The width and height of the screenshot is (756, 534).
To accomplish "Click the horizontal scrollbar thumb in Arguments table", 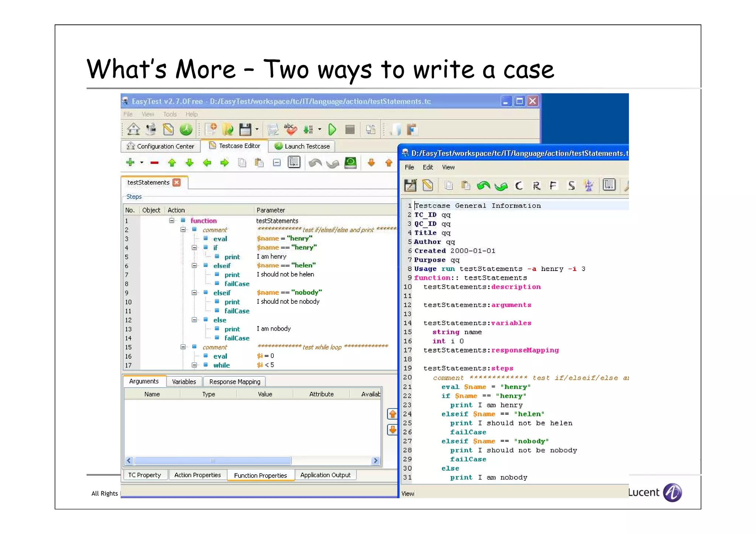I will [x=213, y=461].
